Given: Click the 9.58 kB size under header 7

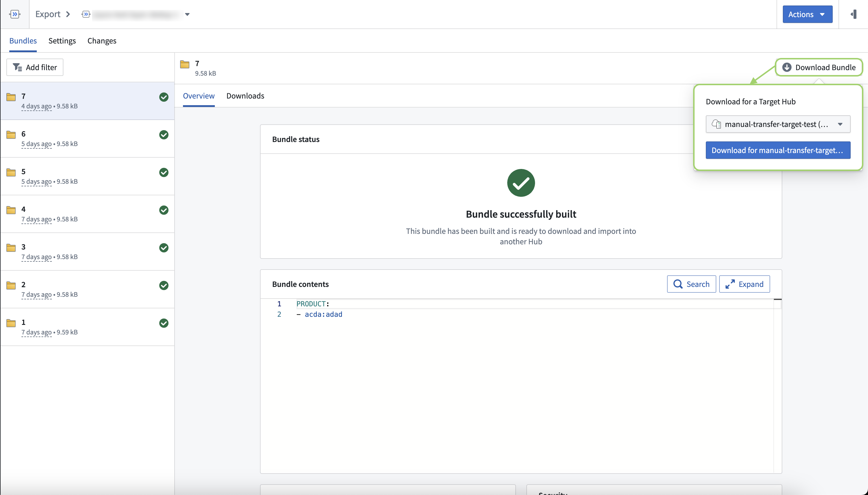Looking at the screenshot, I should pos(206,73).
